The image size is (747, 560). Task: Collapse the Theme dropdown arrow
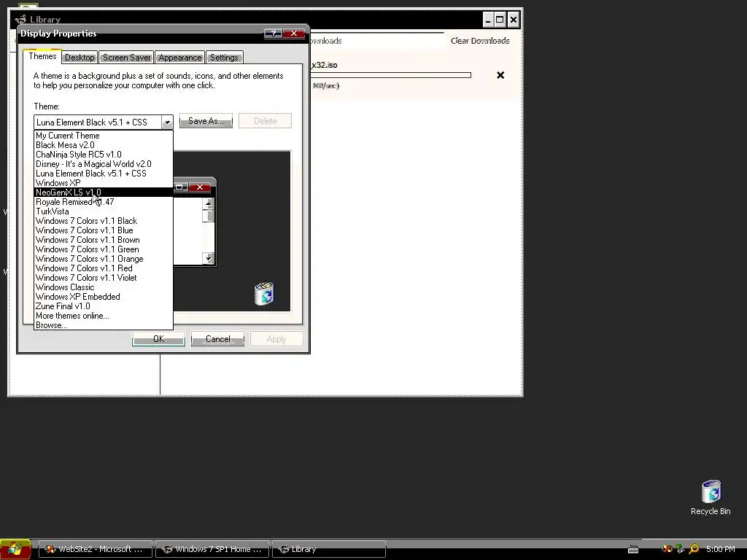pyautogui.click(x=167, y=122)
